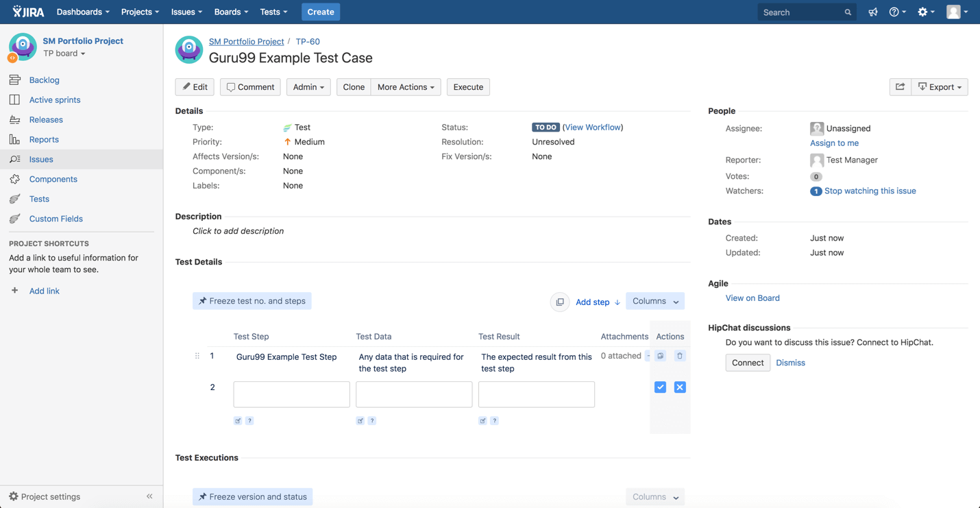
Task: Toggle Freeze version and status
Action: click(x=252, y=497)
